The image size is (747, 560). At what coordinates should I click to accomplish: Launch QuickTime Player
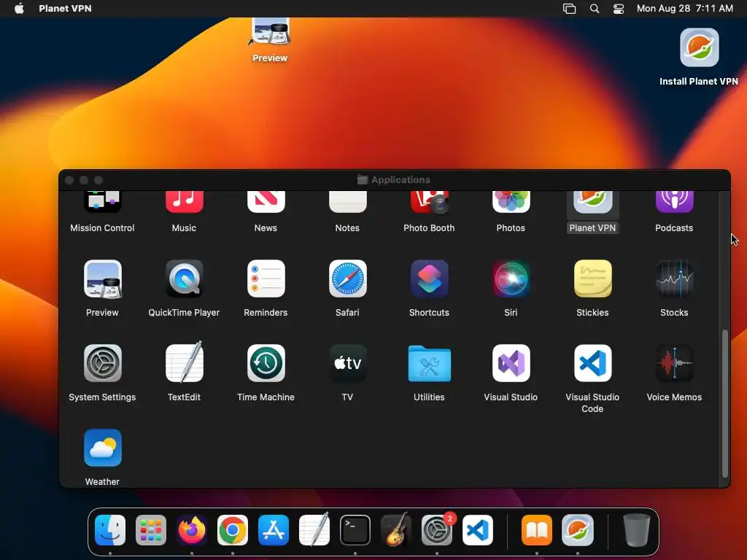point(185,279)
